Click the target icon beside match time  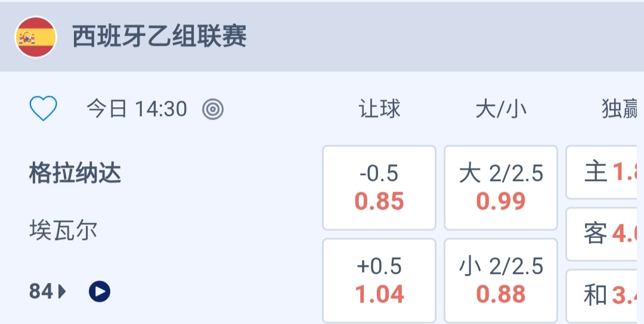point(213,109)
